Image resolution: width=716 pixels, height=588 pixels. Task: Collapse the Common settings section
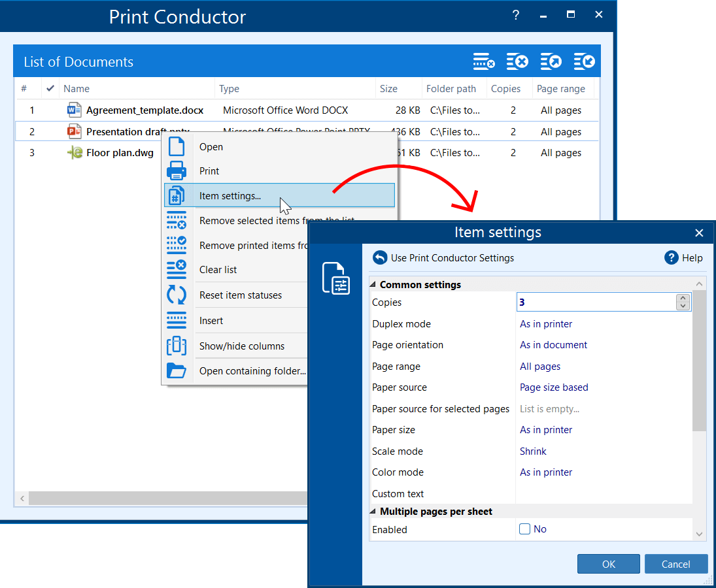[x=373, y=285]
